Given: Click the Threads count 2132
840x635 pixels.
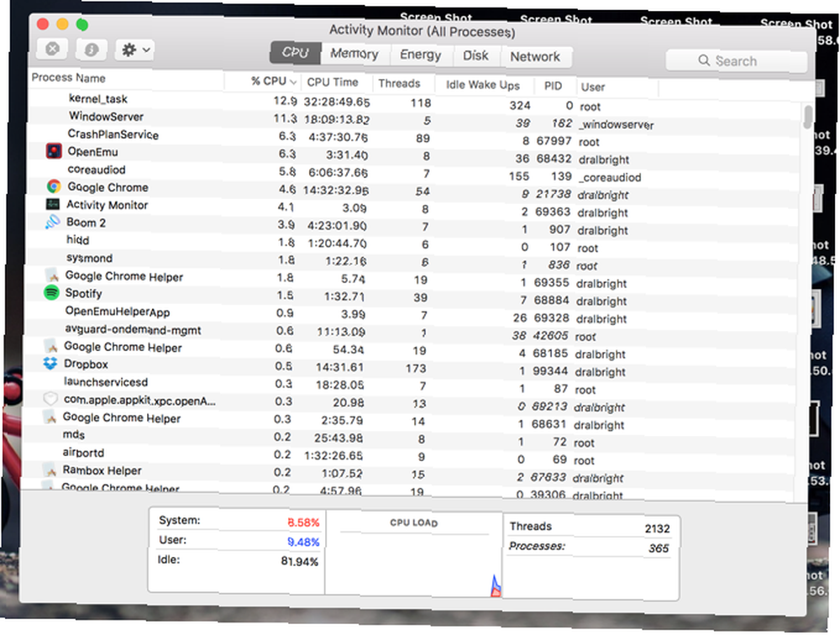Looking at the screenshot, I should [658, 528].
